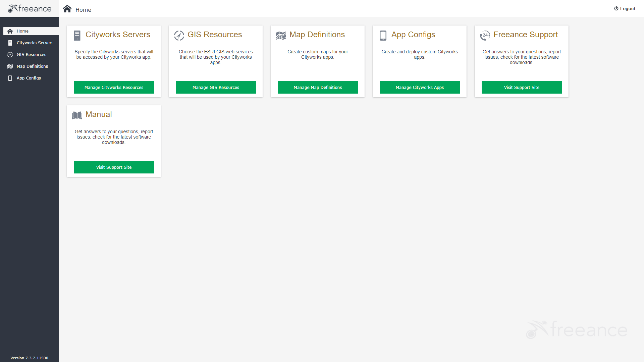The height and width of the screenshot is (362, 644).
Task: Click 24-hour phone icon on Freeance Support card
Action: point(485,35)
